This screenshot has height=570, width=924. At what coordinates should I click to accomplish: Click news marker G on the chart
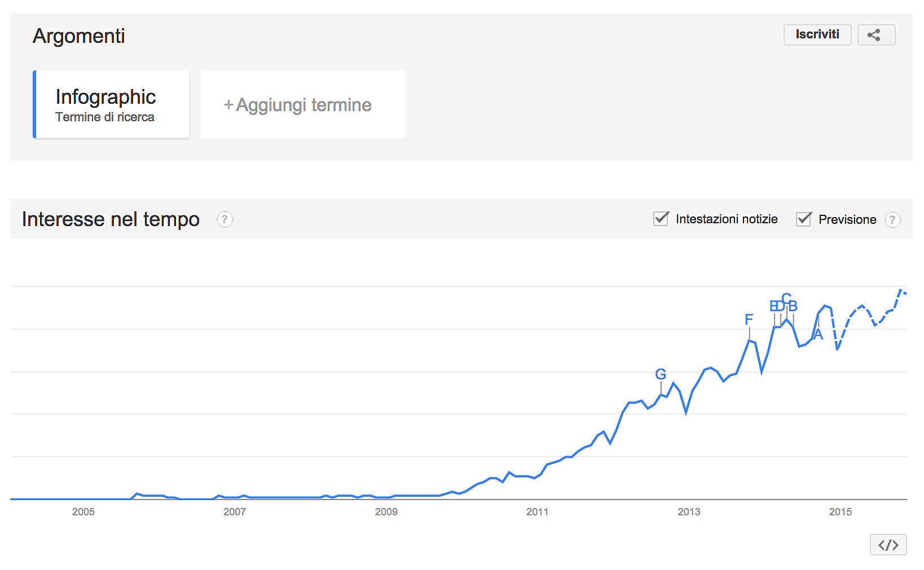(x=661, y=374)
